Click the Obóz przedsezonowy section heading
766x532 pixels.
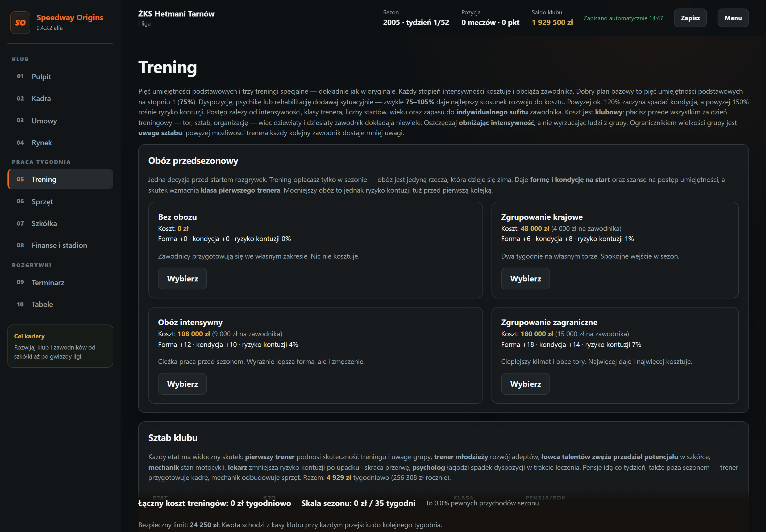(x=193, y=161)
